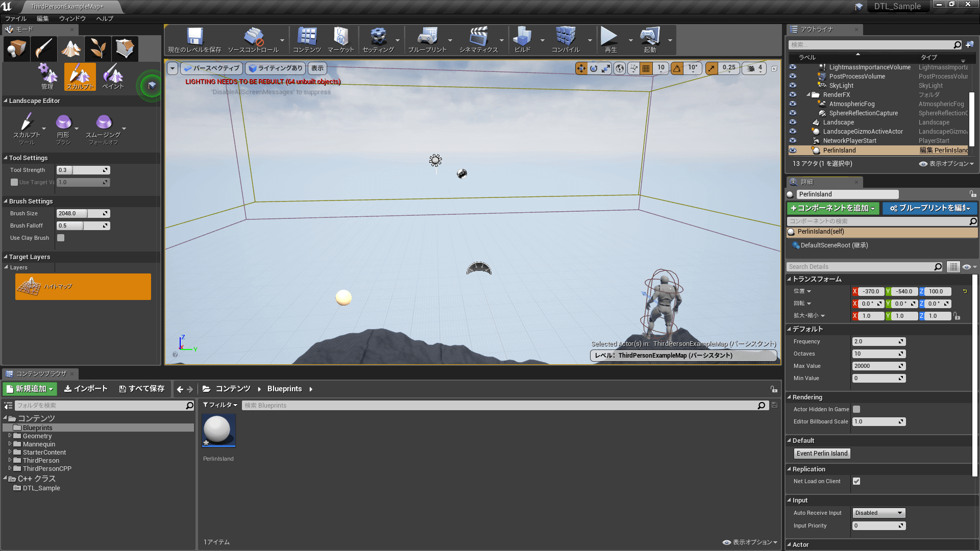
Task: Click the Build toolbar icon
Action: coord(522,40)
